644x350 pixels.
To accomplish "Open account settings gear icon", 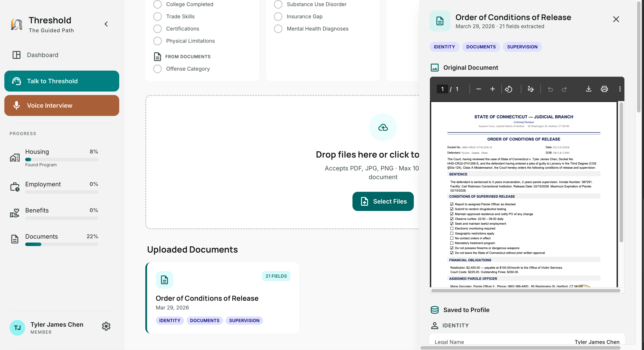I will (106, 326).
